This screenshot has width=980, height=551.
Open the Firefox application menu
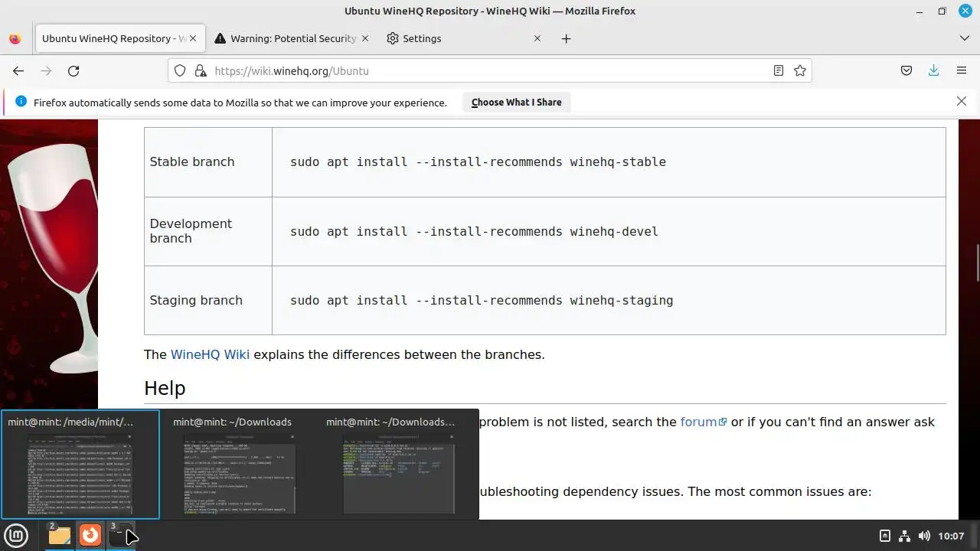[962, 71]
